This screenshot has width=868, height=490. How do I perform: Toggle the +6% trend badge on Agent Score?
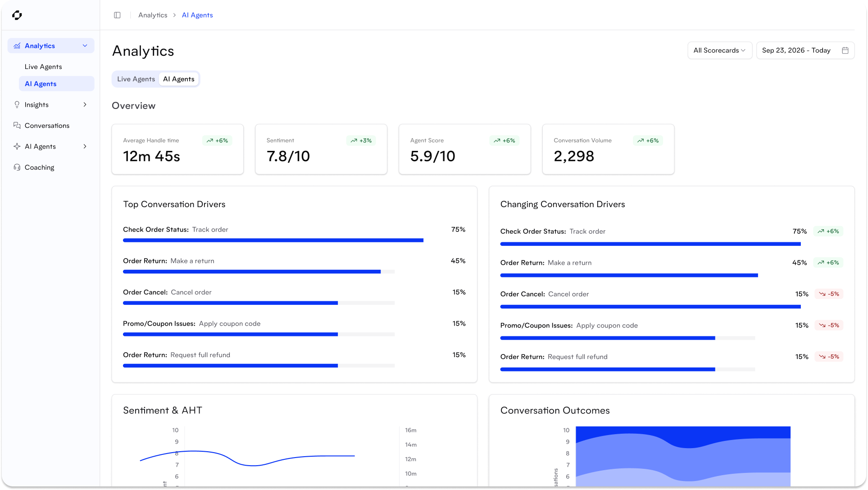tap(504, 141)
